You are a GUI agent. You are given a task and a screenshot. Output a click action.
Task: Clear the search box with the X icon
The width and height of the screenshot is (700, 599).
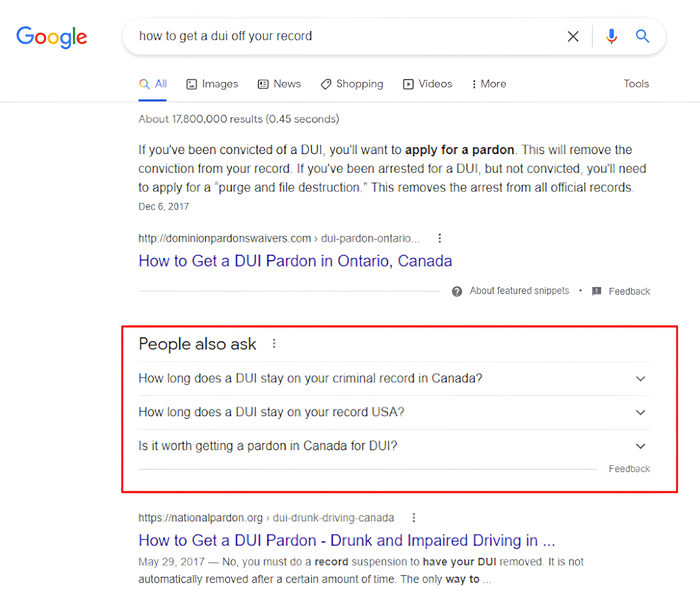coord(573,36)
